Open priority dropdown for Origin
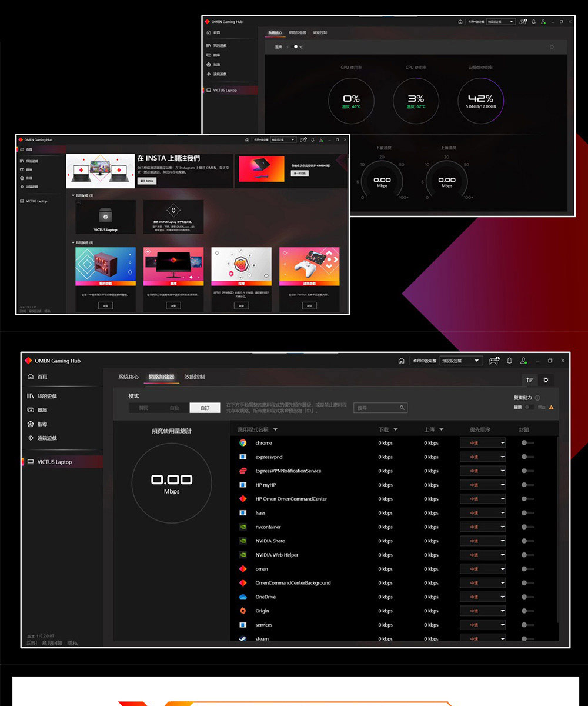This screenshot has width=588, height=706. point(483,611)
